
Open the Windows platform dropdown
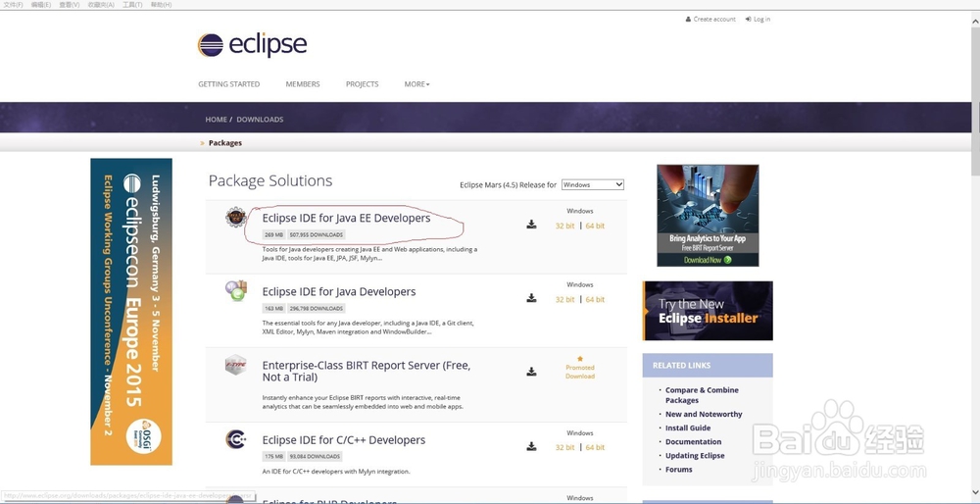[x=592, y=184]
